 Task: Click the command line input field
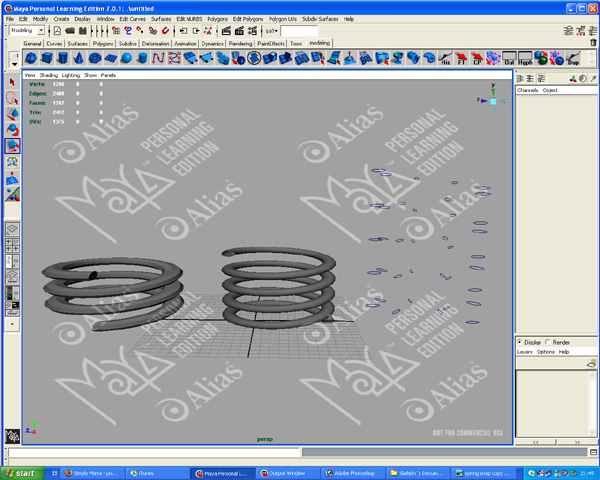pos(154,452)
